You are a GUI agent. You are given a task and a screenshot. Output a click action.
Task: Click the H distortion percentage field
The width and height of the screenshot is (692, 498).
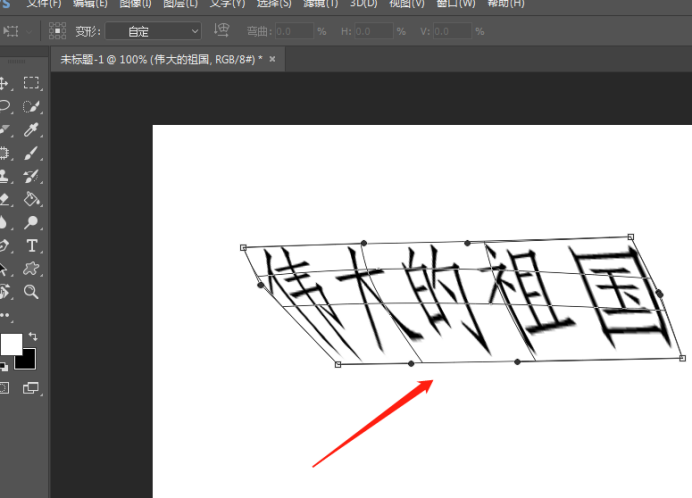(374, 31)
